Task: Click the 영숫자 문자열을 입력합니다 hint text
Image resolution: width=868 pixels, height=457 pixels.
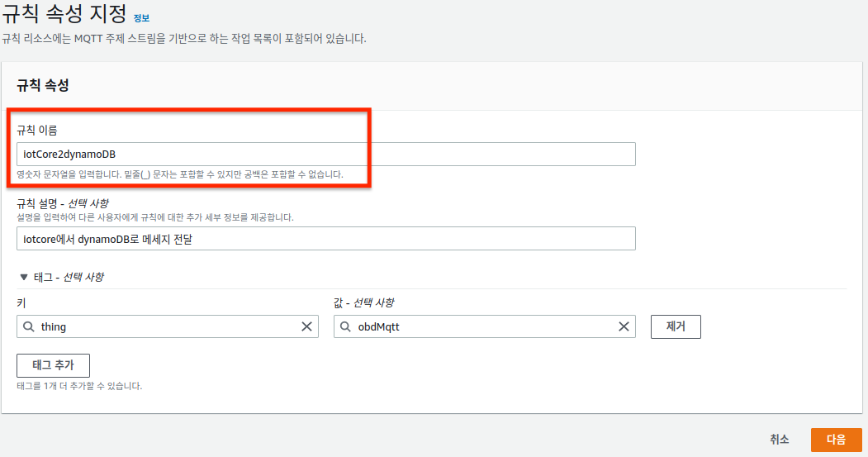Action: 180,174
